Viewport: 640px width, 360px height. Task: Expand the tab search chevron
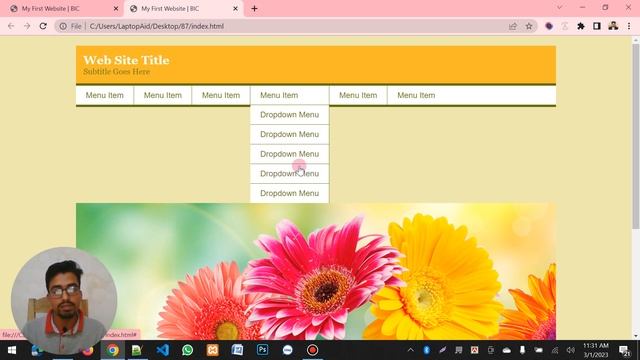pos(560,7)
